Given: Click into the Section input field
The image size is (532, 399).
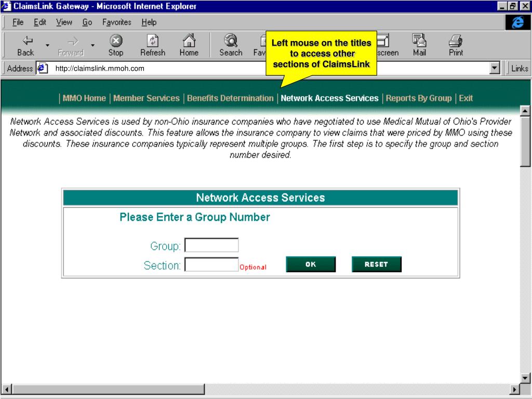Looking at the screenshot, I should [x=211, y=264].
